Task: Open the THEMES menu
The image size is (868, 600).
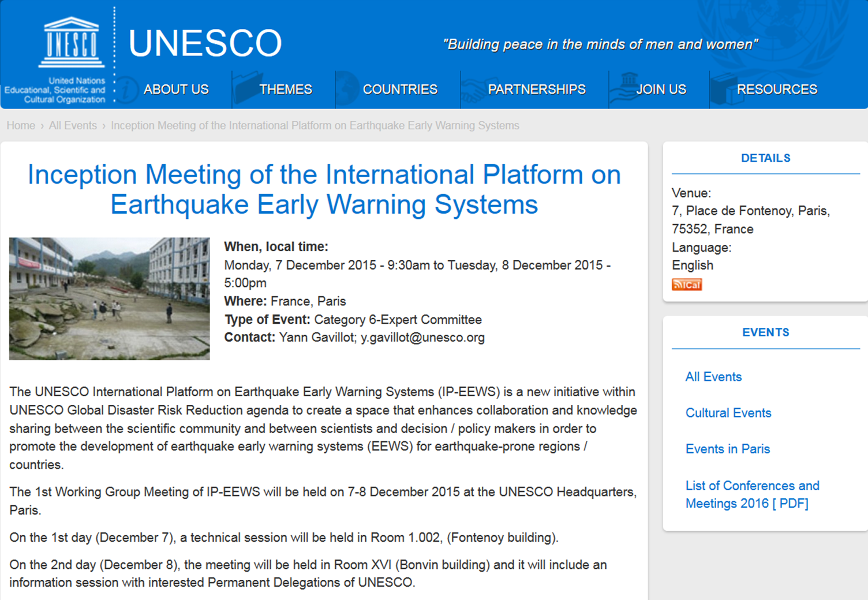Action: [286, 90]
